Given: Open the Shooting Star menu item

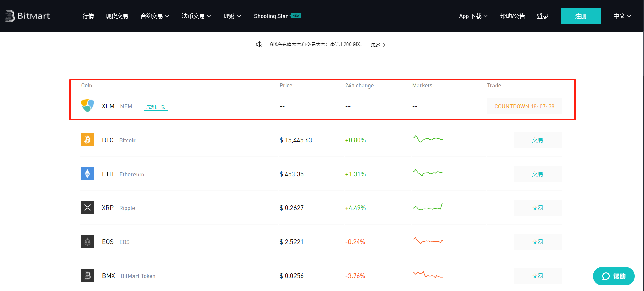Looking at the screenshot, I should (271, 16).
